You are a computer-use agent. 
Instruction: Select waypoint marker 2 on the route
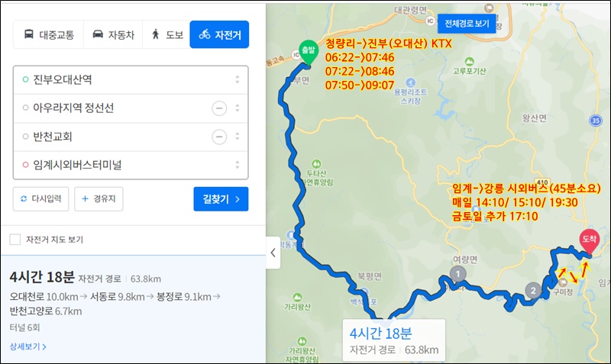(x=533, y=290)
